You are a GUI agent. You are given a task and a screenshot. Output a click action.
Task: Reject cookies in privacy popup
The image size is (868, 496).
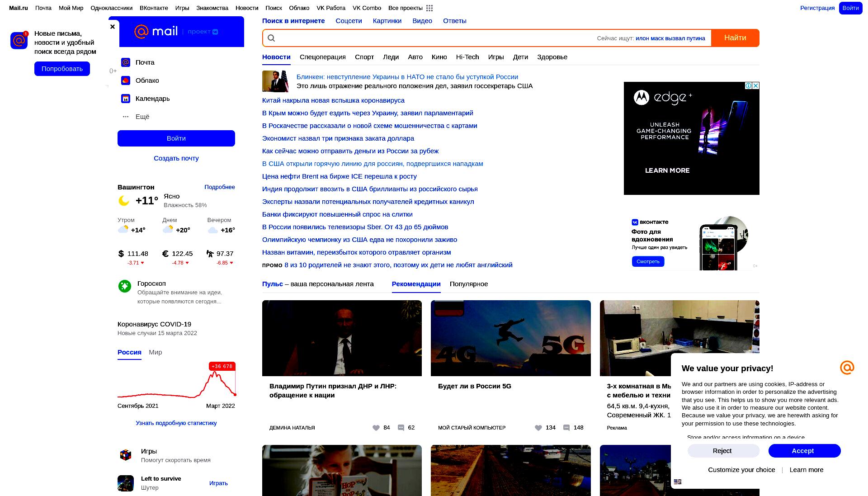click(723, 451)
